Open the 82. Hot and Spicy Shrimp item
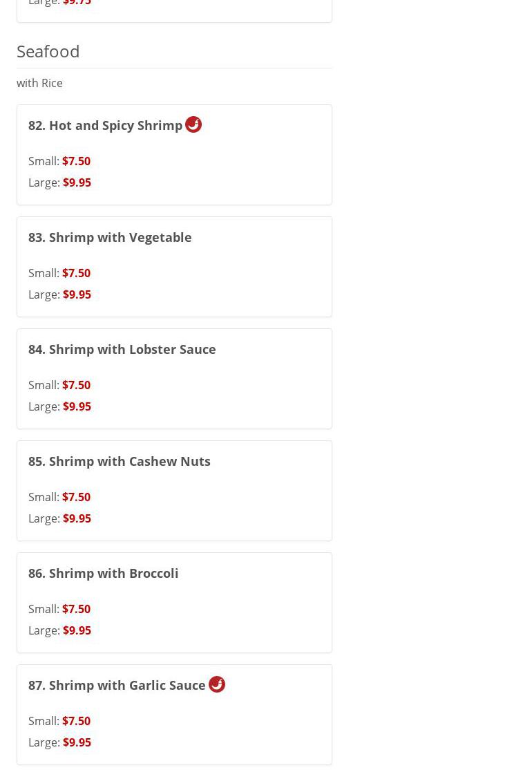Viewport: 532px width, 770px height. [105, 125]
